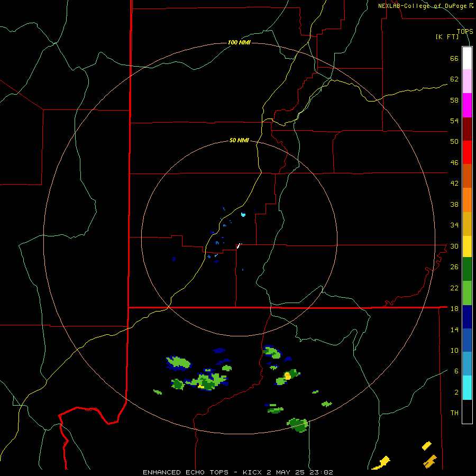The width and height of the screenshot is (476, 476).
Task: Click the 66 legend value
Action: 454,59
